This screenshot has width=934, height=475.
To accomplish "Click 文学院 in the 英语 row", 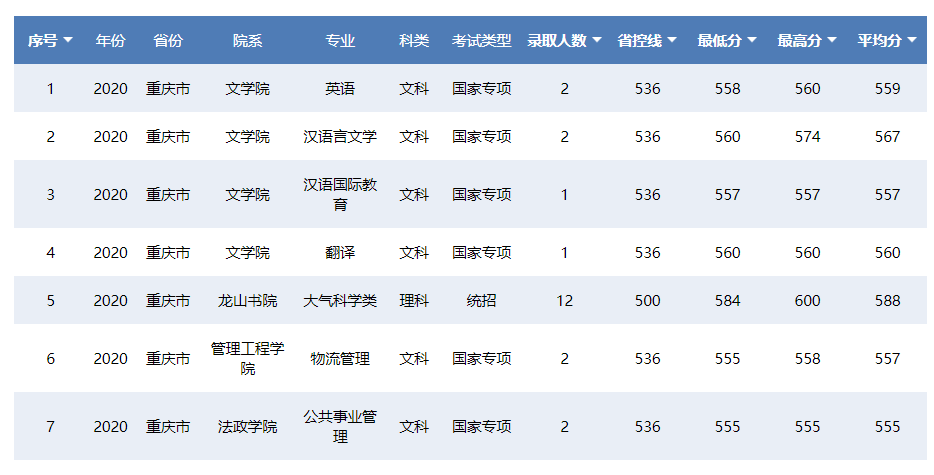I will coord(247,89).
